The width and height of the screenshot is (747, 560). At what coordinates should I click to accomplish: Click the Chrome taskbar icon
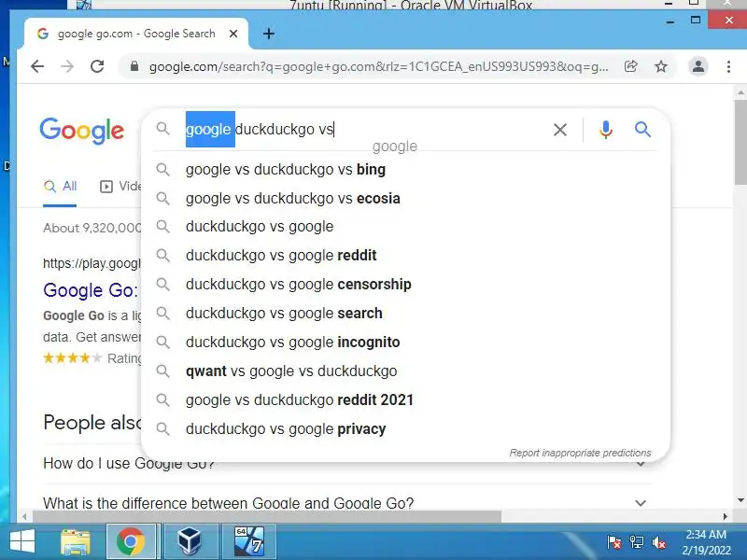coord(131,541)
